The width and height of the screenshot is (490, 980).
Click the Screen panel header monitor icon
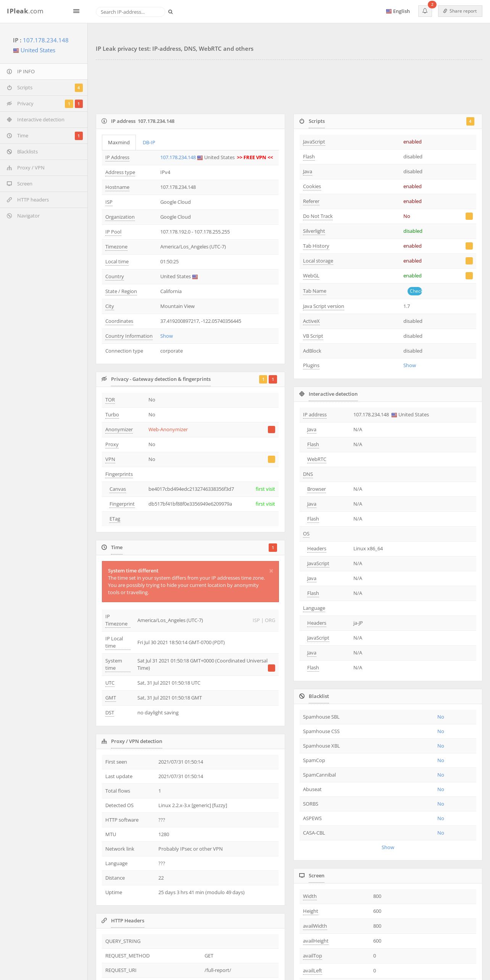(302, 875)
